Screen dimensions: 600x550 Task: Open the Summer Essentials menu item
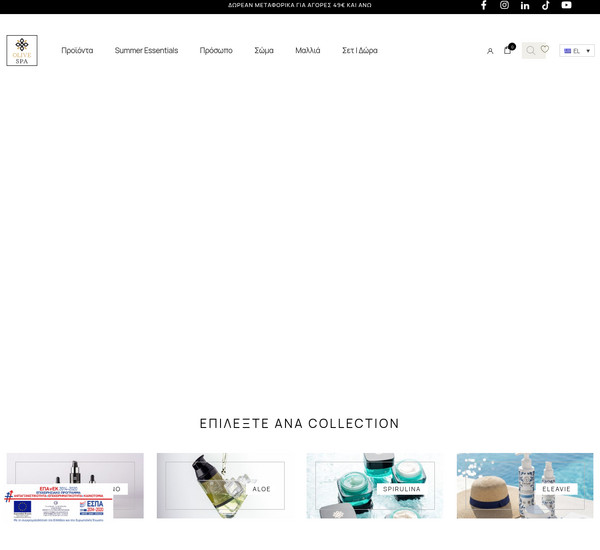146,51
